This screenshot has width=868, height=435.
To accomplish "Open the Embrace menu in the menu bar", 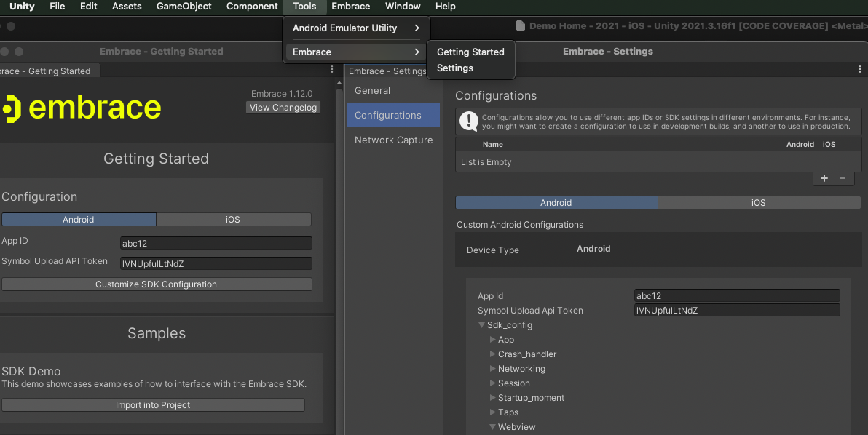I will coord(351,7).
